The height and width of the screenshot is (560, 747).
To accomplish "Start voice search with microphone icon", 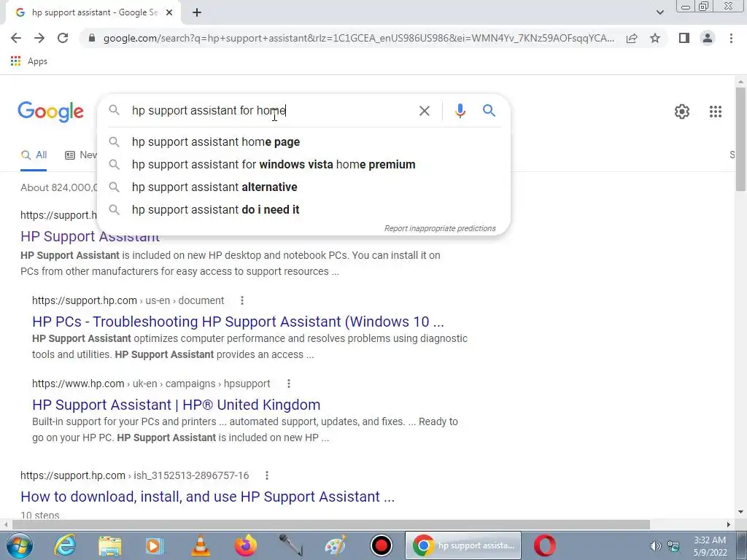I will coord(460,111).
